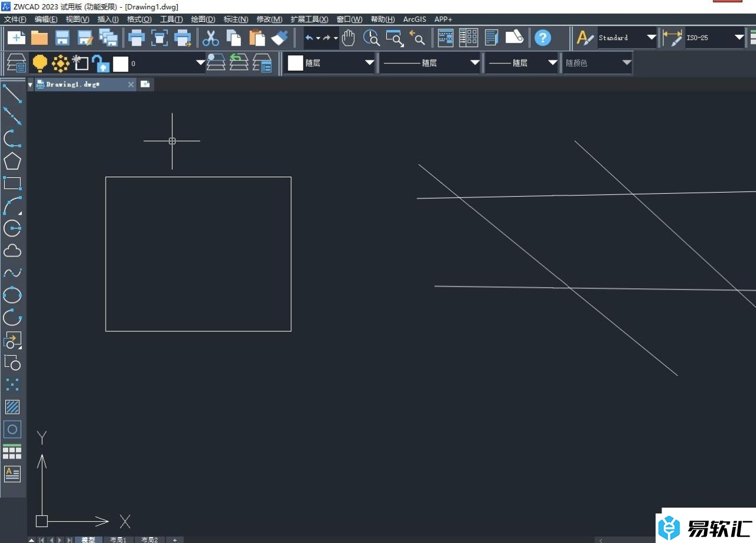The height and width of the screenshot is (543, 756).
Task: Expand the Redo history dropdown arrow
Action: pyautogui.click(x=335, y=38)
